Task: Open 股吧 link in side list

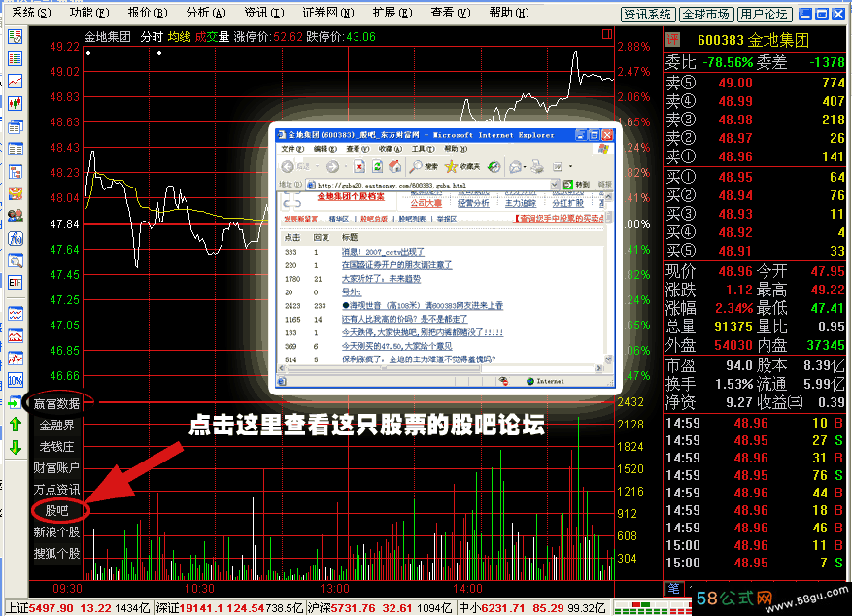Action: (56, 511)
